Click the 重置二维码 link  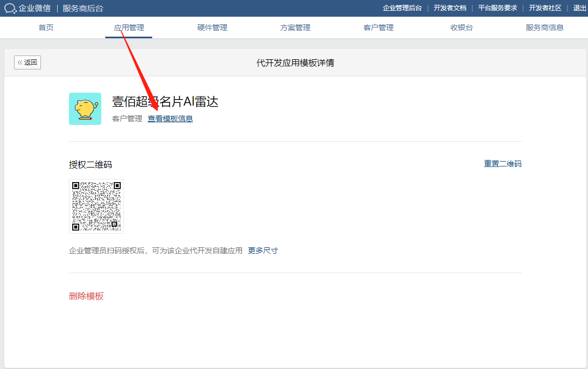(502, 164)
